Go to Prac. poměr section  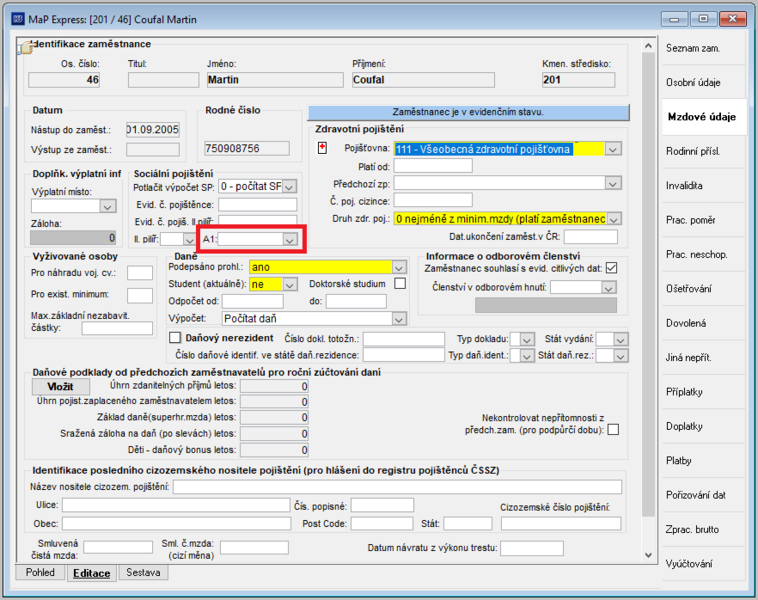tap(704, 220)
